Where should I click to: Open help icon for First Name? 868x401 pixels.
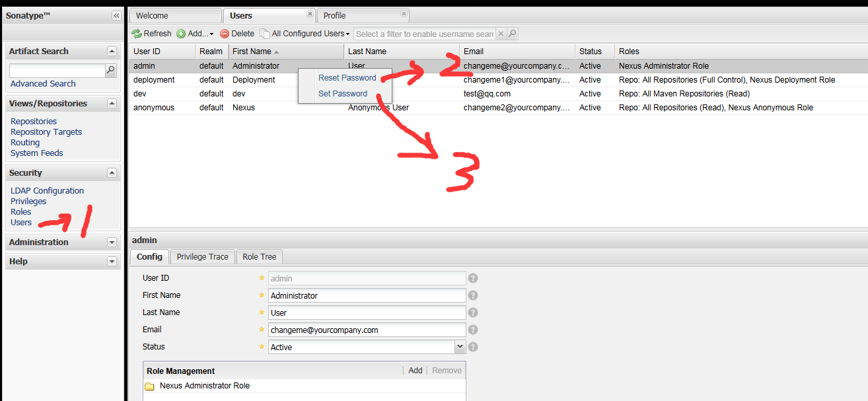(x=473, y=296)
